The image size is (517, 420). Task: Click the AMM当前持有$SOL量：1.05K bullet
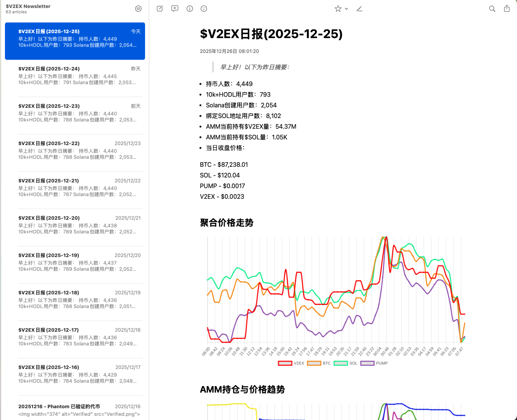point(247,137)
